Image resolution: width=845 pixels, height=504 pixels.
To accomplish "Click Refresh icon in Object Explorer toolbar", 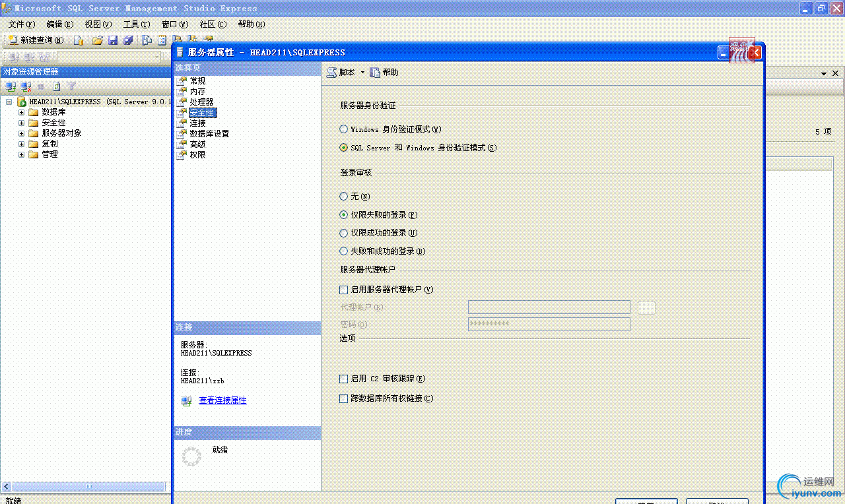I will [57, 86].
